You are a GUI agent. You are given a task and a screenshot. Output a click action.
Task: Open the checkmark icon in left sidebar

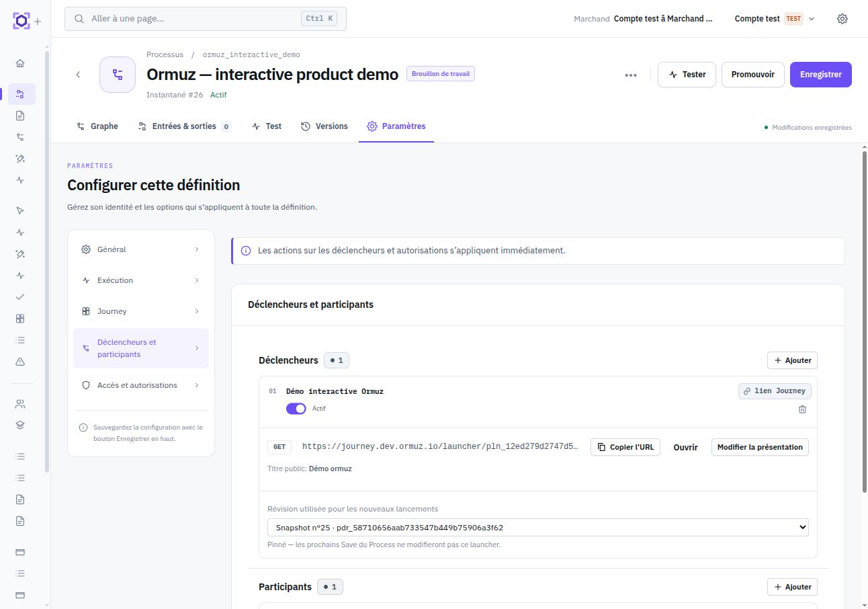[x=20, y=296]
